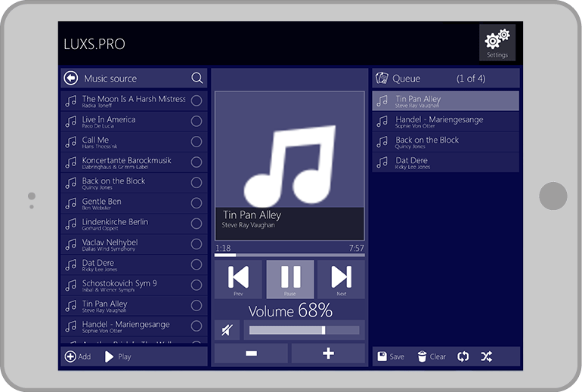Open the Settings gear icon
This screenshot has width=582, height=392.
[497, 42]
